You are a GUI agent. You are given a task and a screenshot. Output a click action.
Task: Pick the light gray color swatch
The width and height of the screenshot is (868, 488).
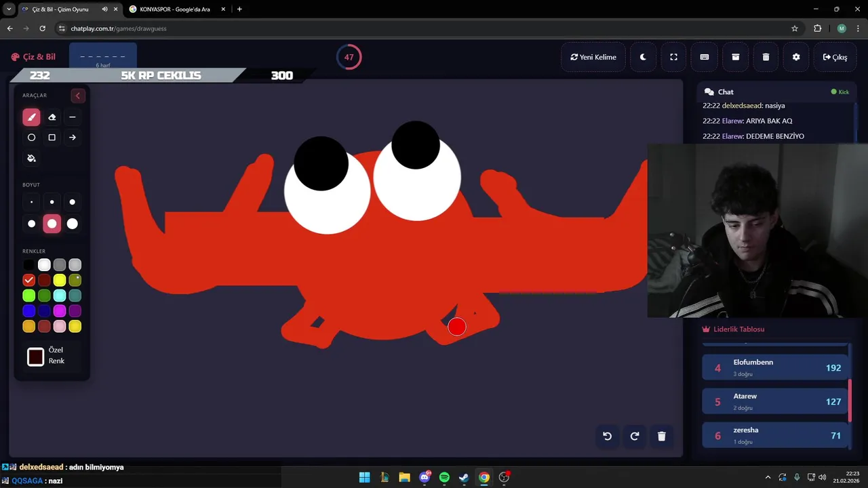pyautogui.click(x=75, y=265)
